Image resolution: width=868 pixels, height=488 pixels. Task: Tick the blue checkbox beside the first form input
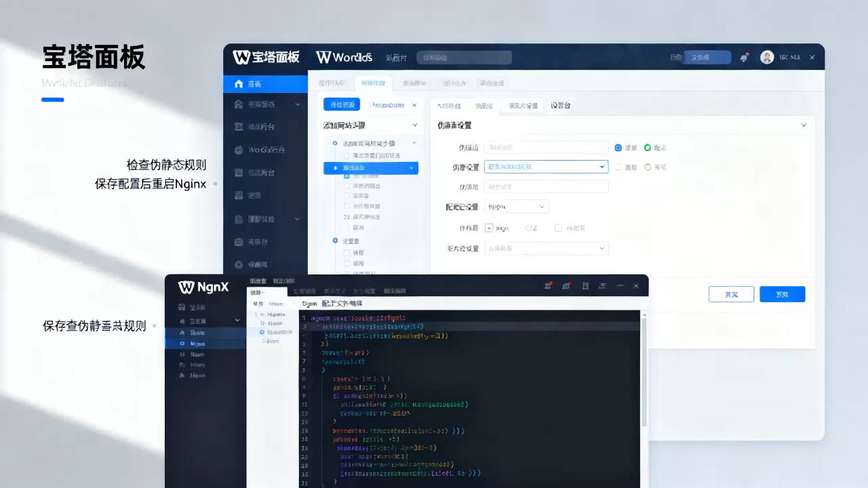click(618, 147)
